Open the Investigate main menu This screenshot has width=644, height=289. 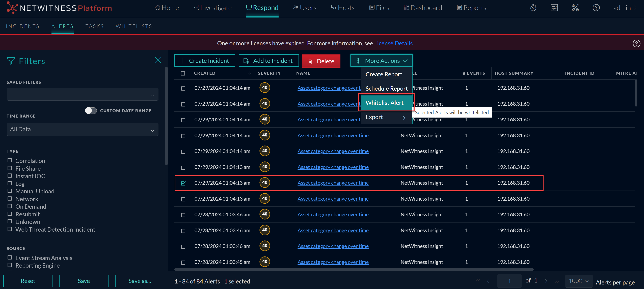pyautogui.click(x=212, y=8)
